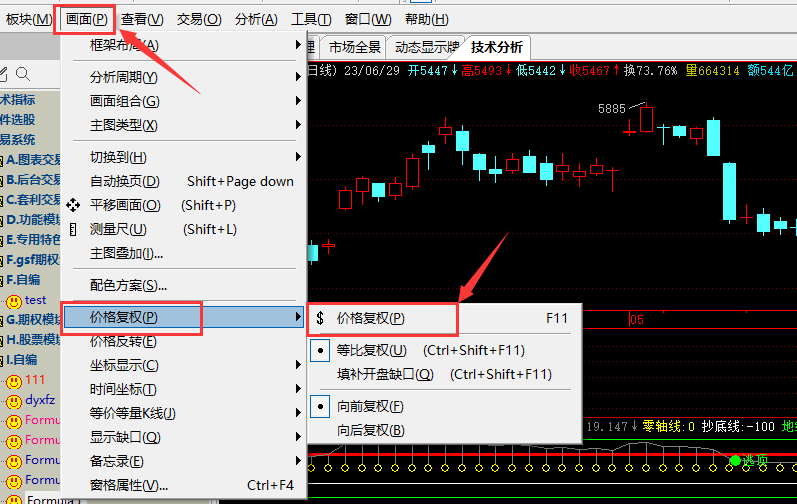
Task: Open the E.专用特色 tree folder
Action: (x=33, y=240)
